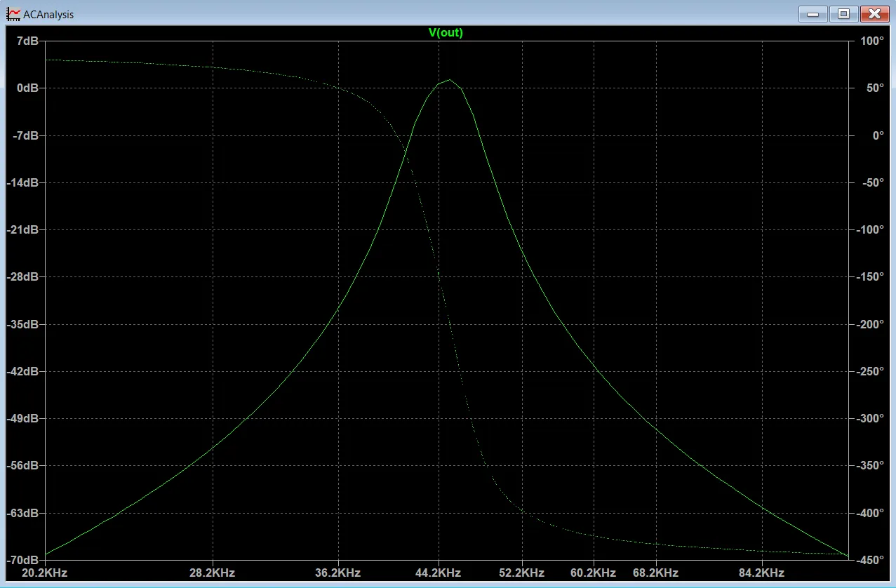Screen dimensions: 896x588
Task: Click the 20.2KHz frequency axis label
Action: pyautogui.click(x=45, y=573)
